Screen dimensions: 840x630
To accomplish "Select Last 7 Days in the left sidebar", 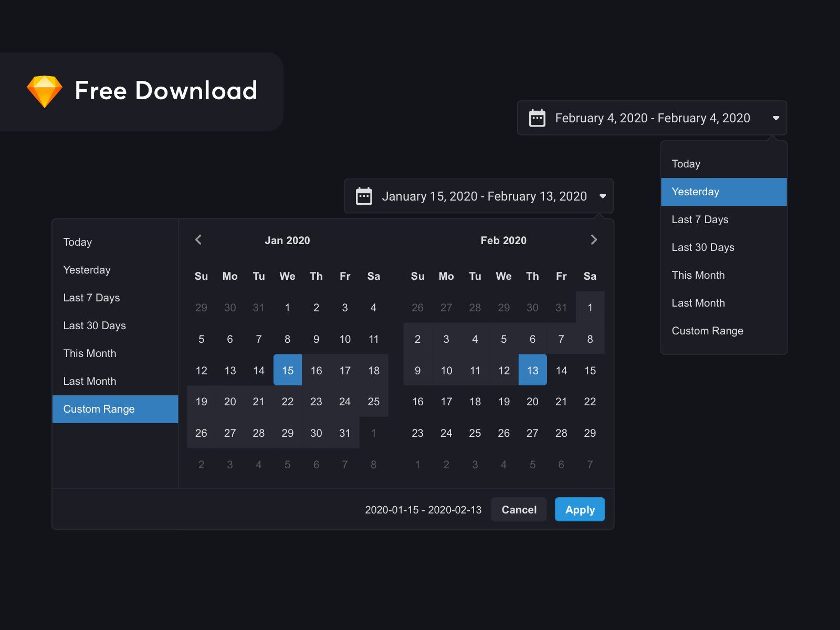I will tap(91, 298).
